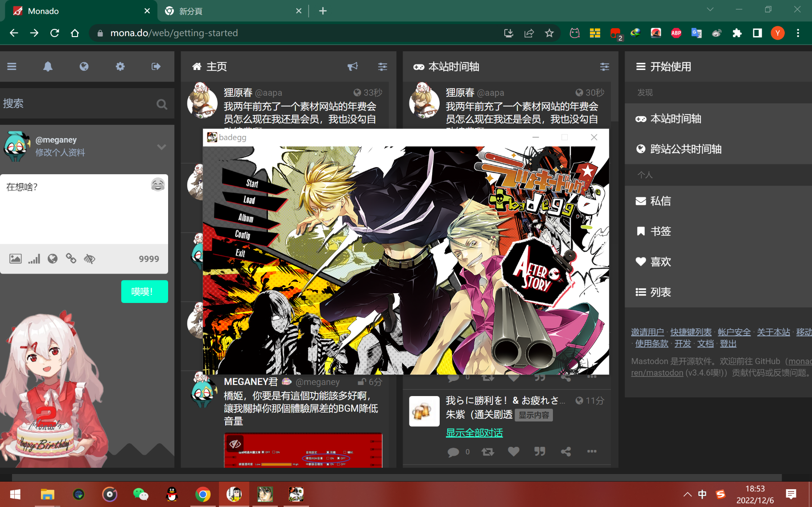This screenshot has height=507, width=812.
Task: Toggle the content warning eye-slash icon
Action: click(x=90, y=259)
